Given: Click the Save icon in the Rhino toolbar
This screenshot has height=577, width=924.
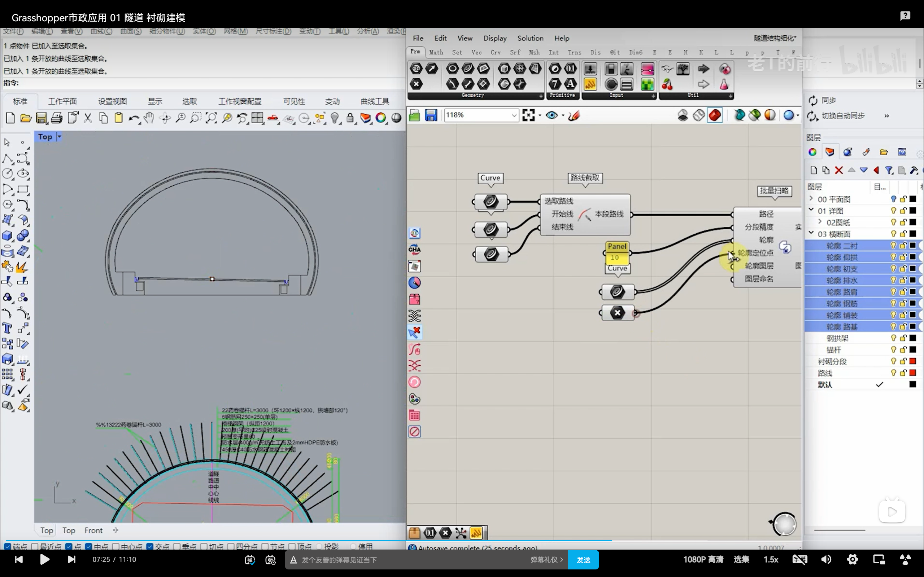Looking at the screenshot, I should [41, 118].
